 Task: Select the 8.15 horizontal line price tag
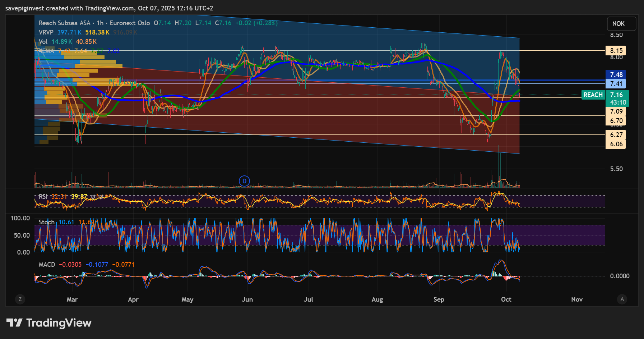616,51
